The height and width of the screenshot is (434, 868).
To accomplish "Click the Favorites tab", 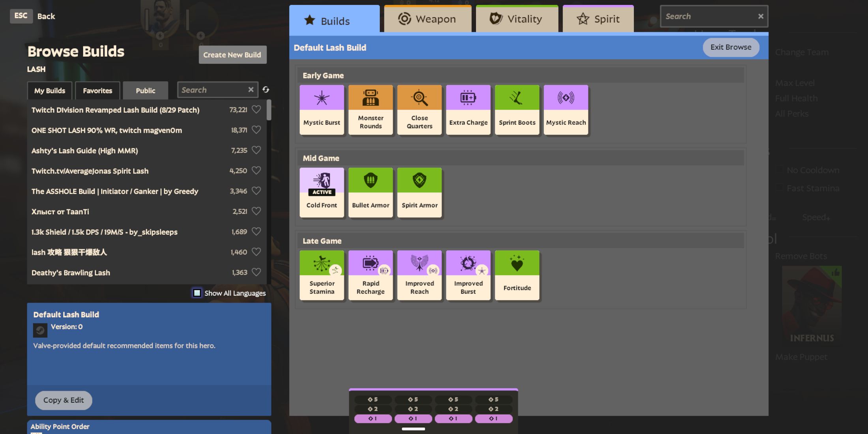I will tap(97, 90).
